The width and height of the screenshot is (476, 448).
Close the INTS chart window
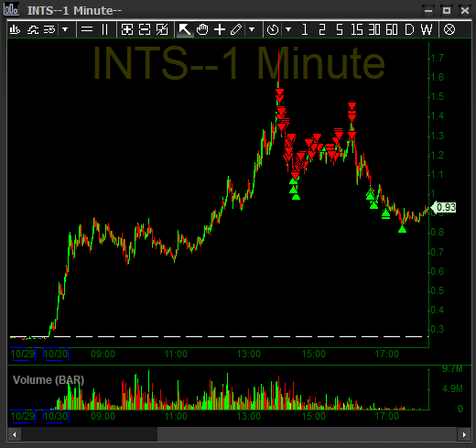[465, 11]
